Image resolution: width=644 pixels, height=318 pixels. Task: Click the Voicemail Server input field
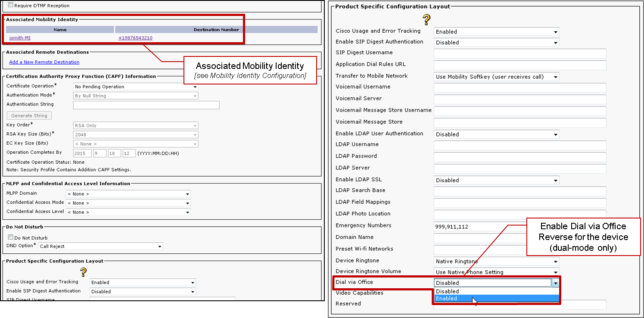520,99
